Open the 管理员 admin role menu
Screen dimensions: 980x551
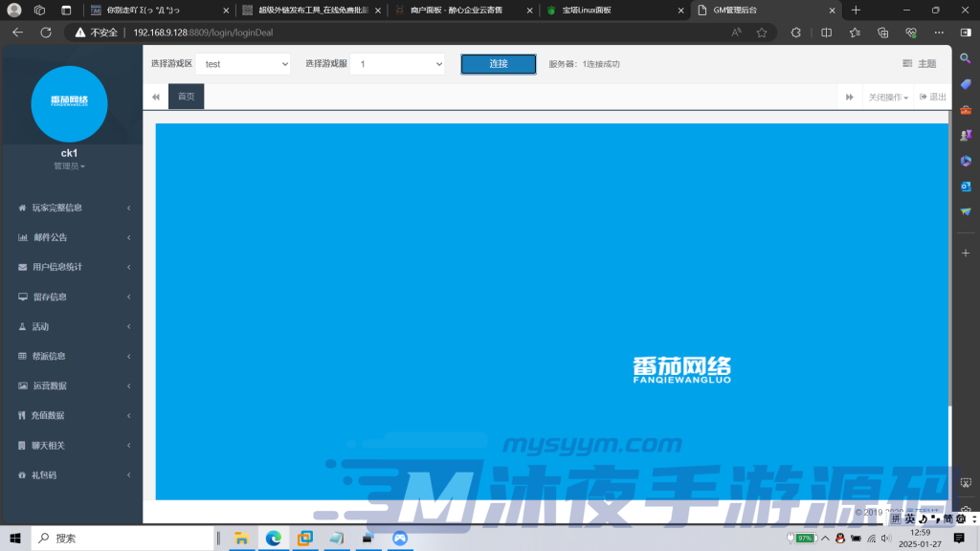click(71, 165)
